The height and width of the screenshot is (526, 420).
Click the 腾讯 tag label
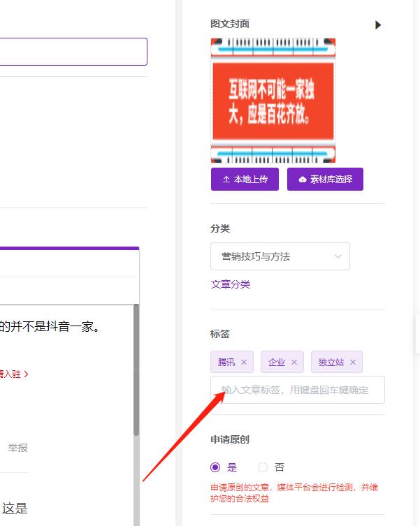coord(226,362)
